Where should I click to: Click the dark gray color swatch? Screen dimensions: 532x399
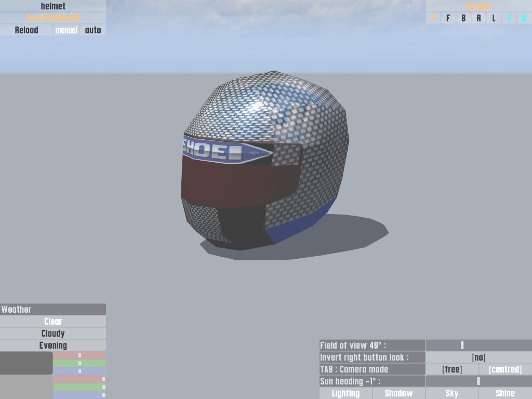tap(26, 363)
